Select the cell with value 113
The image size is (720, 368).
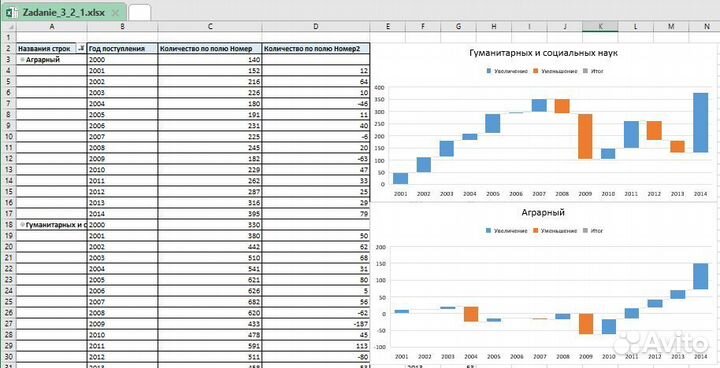click(315, 346)
